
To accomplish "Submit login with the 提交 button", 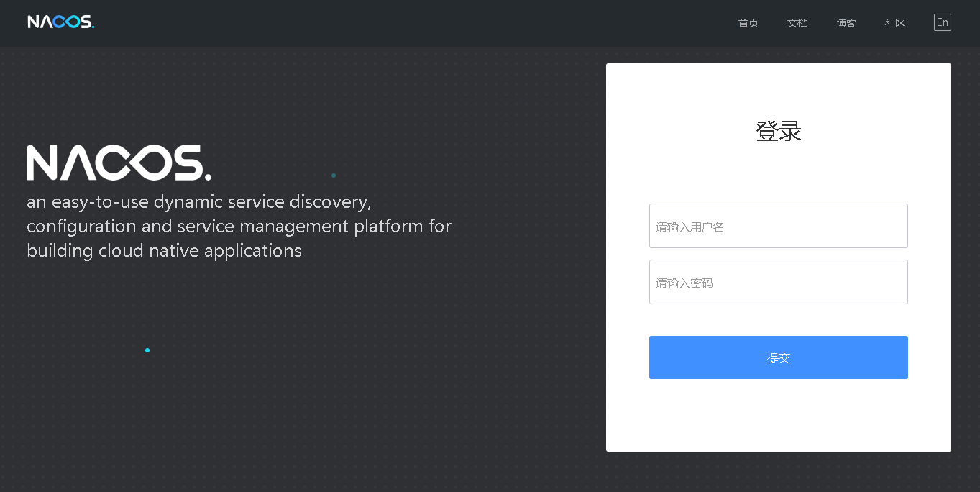I will tap(779, 357).
